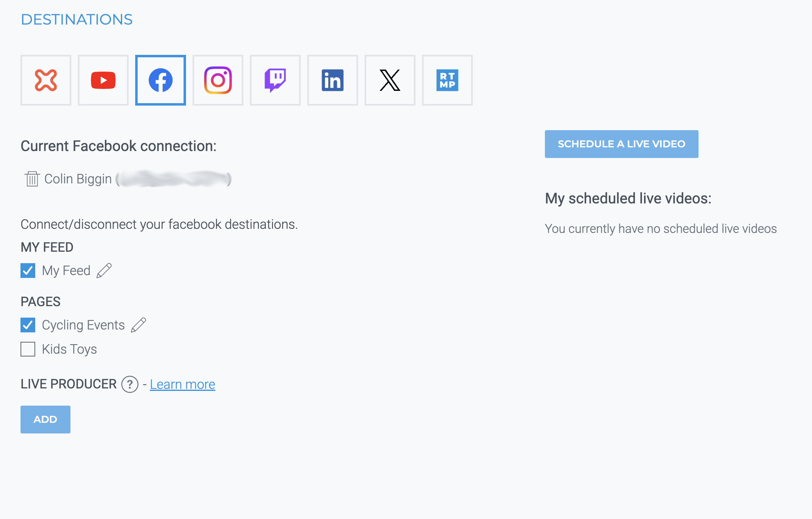Click the My Feed label text
Screen dimensions: 812x519
[66, 271]
